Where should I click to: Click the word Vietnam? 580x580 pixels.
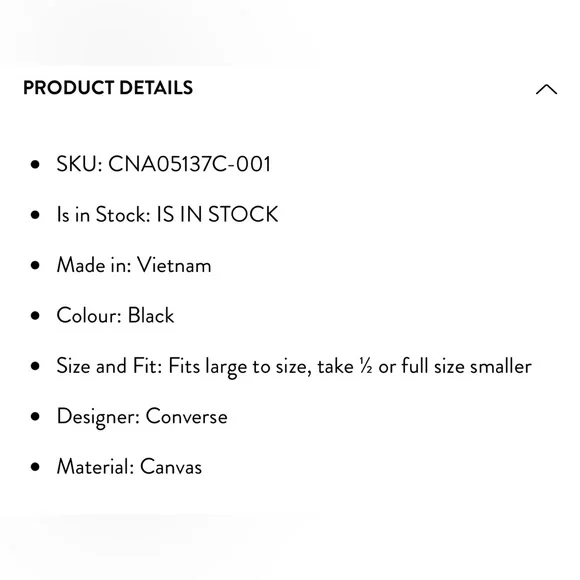(x=174, y=265)
